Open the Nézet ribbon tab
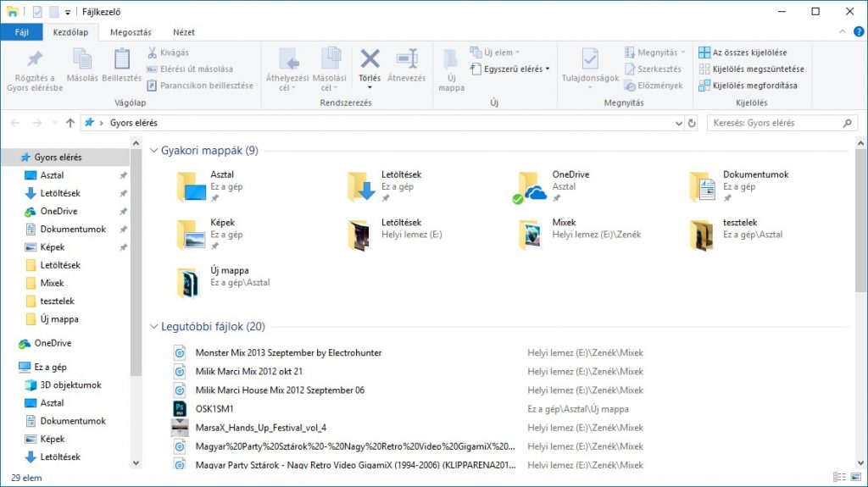This screenshot has width=868, height=487. tap(184, 32)
